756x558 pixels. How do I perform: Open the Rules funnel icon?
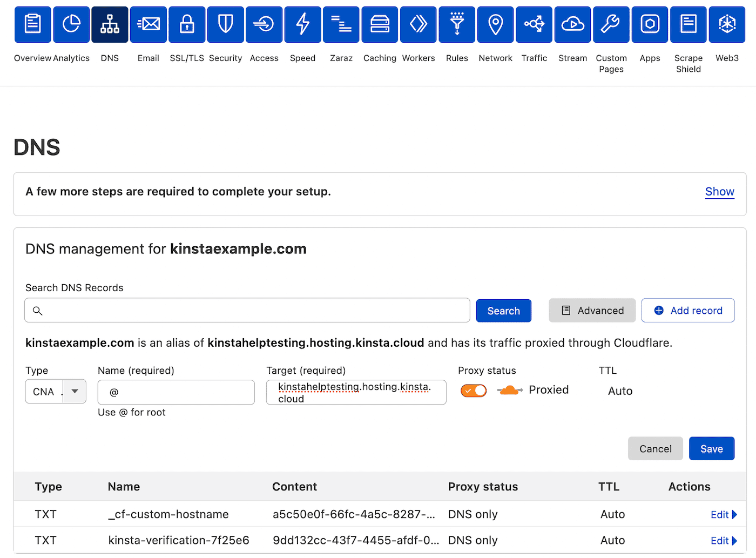457,25
